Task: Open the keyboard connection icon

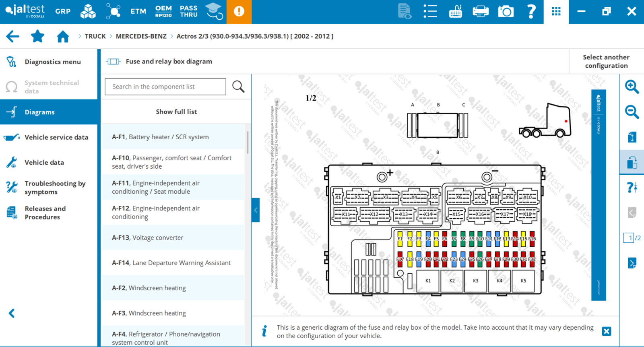Action: point(455,11)
